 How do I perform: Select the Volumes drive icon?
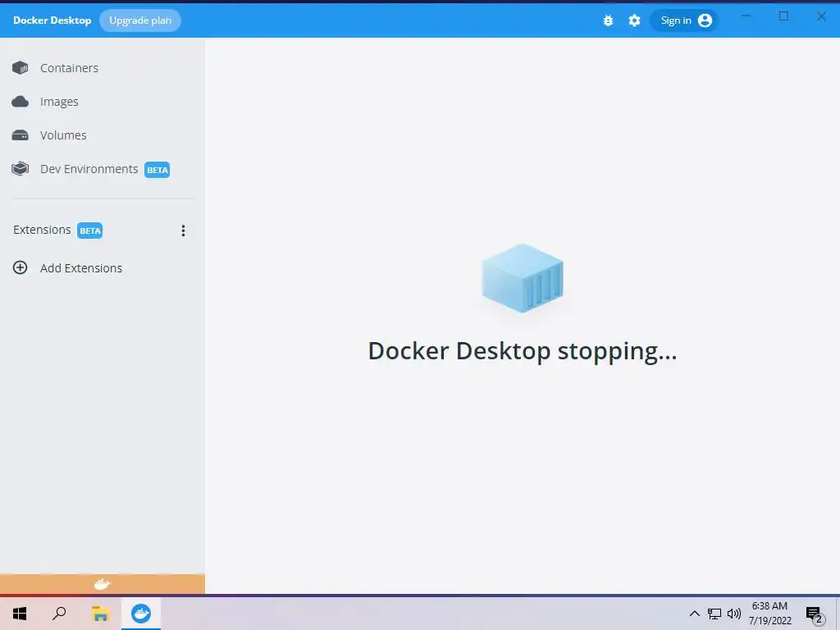(x=21, y=135)
